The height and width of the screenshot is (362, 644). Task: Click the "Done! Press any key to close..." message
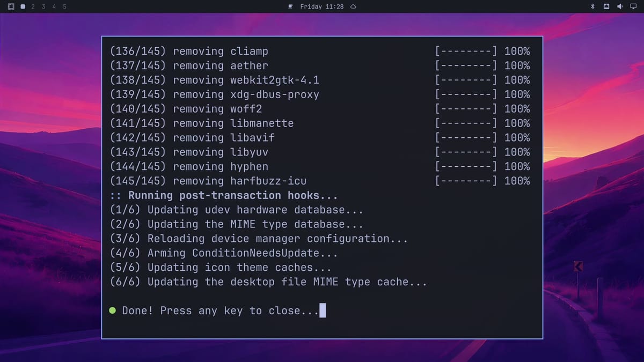221,311
